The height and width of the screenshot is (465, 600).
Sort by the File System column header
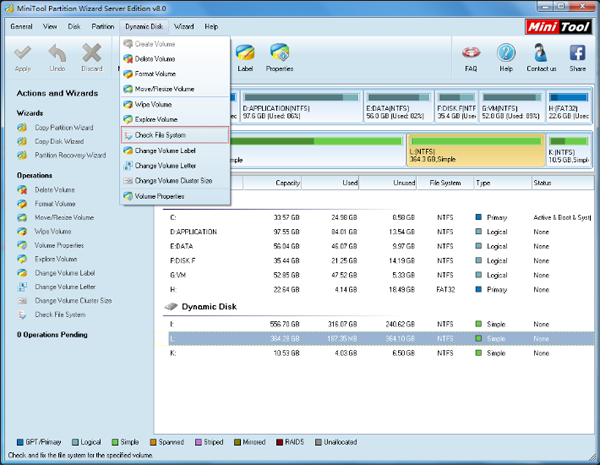(445, 183)
